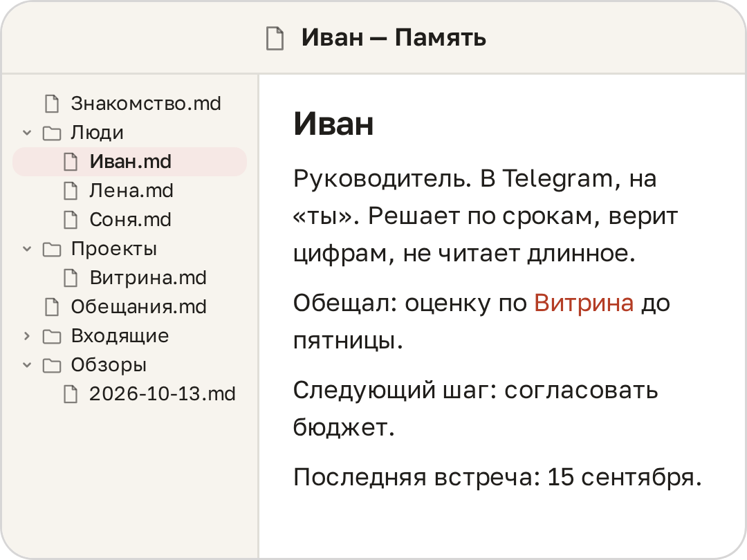Click the file icon beside Лена.md
This screenshot has height=560, width=747.
(71, 191)
